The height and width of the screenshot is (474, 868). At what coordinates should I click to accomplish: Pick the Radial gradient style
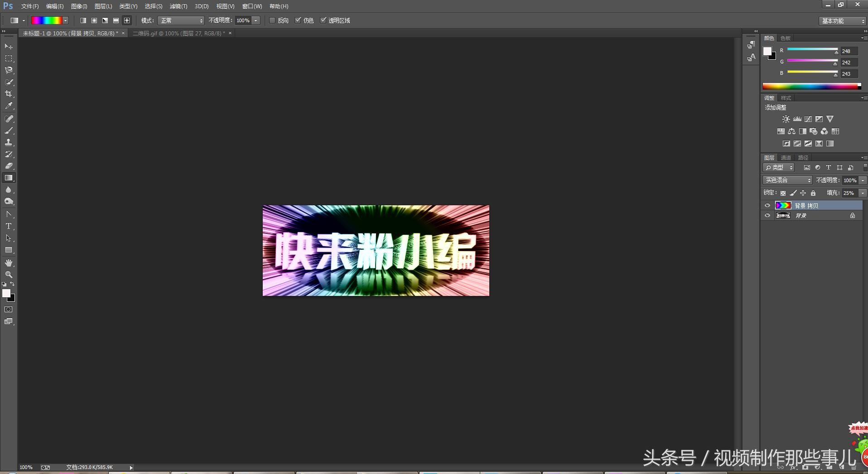94,20
